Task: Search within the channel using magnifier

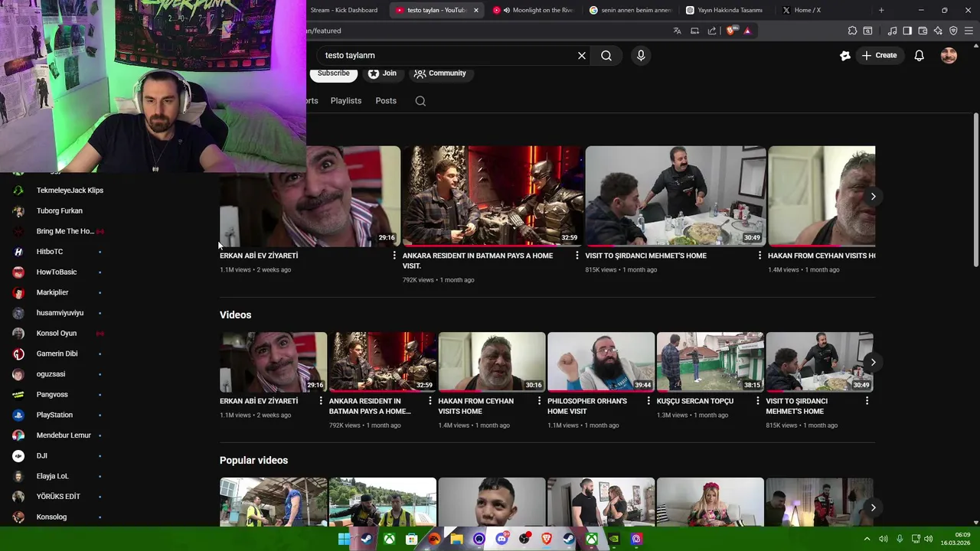Action: tap(420, 101)
